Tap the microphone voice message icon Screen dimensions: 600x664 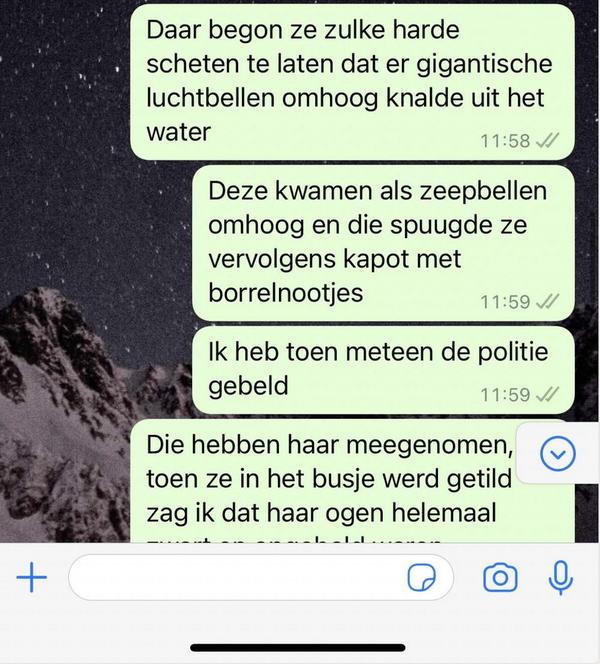(x=561, y=577)
